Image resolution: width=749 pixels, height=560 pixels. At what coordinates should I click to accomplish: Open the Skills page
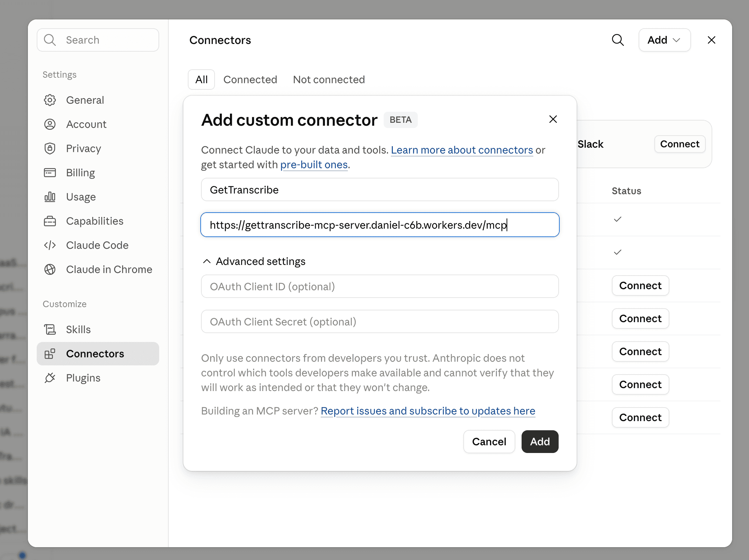pos(98,329)
